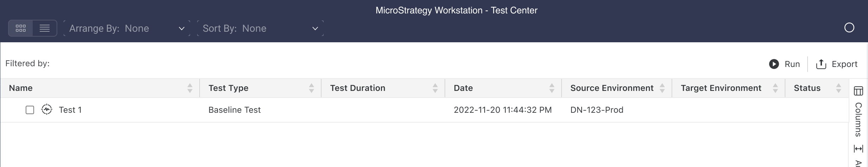Image resolution: width=868 pixels, height=167 pixels.
Task: Click the circle icon in title bar
Action: coord(849,27)
